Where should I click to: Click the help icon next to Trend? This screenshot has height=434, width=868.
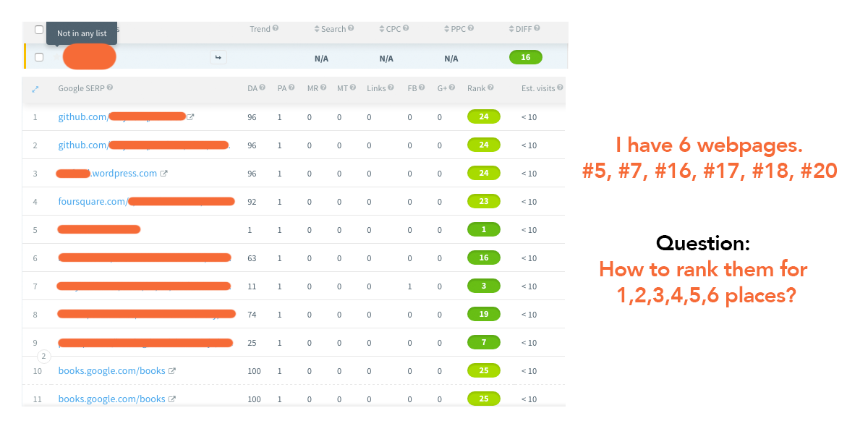pos(276,29)
